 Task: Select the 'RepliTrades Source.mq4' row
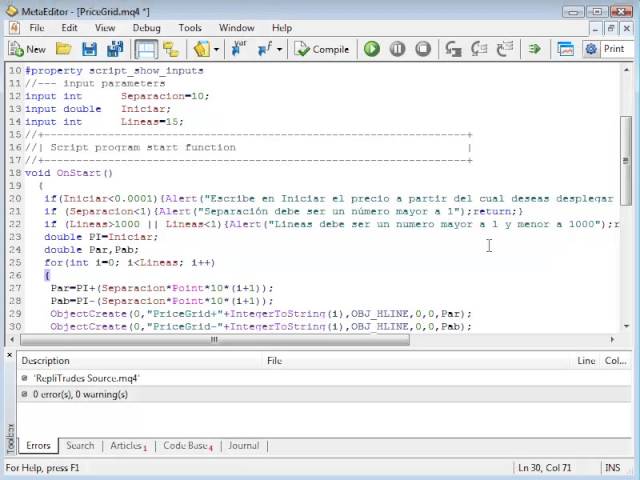(x=324, y=378)
